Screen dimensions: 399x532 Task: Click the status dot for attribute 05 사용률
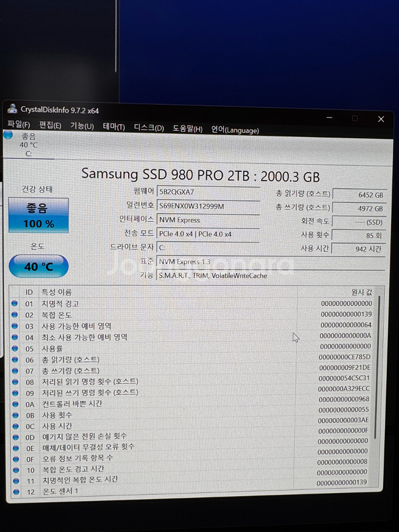15,348
